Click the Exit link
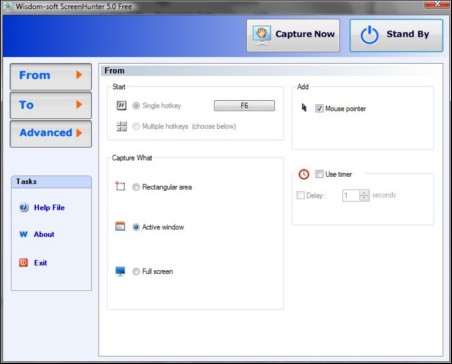This screenshot has width=452, height=364. (x=40, y=262)
